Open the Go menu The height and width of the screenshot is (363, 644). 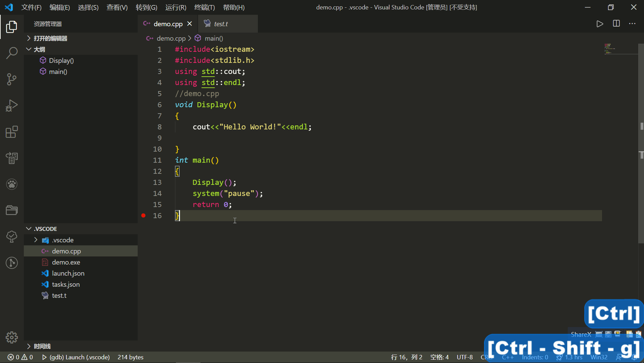pyautogui.click(x=146, y=7)
